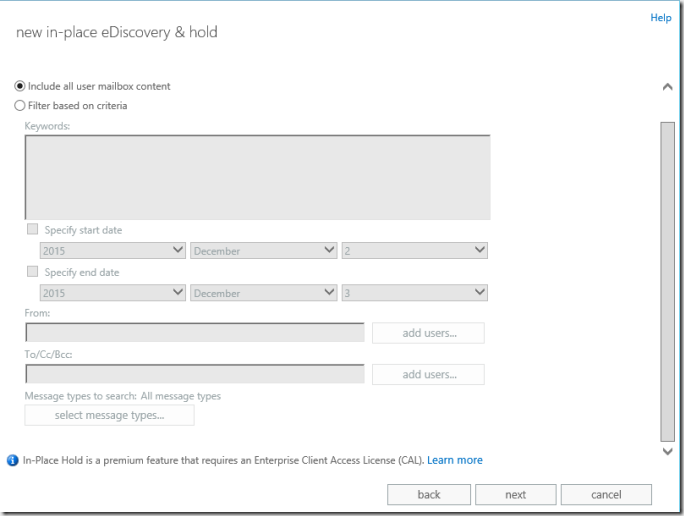The height and width of the screenshot is (516, 684).
Task: Go back with the back button
Action: pos(429,495)
